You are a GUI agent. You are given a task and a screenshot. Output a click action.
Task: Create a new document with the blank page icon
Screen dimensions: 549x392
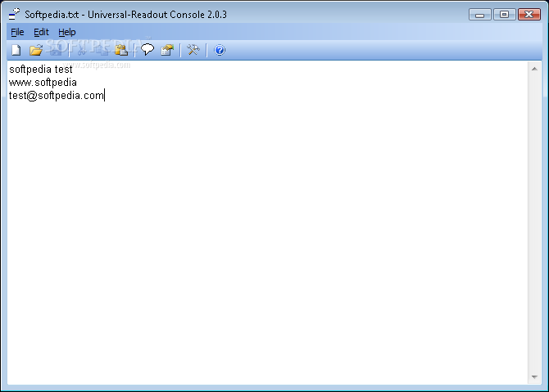pos(16,50)
